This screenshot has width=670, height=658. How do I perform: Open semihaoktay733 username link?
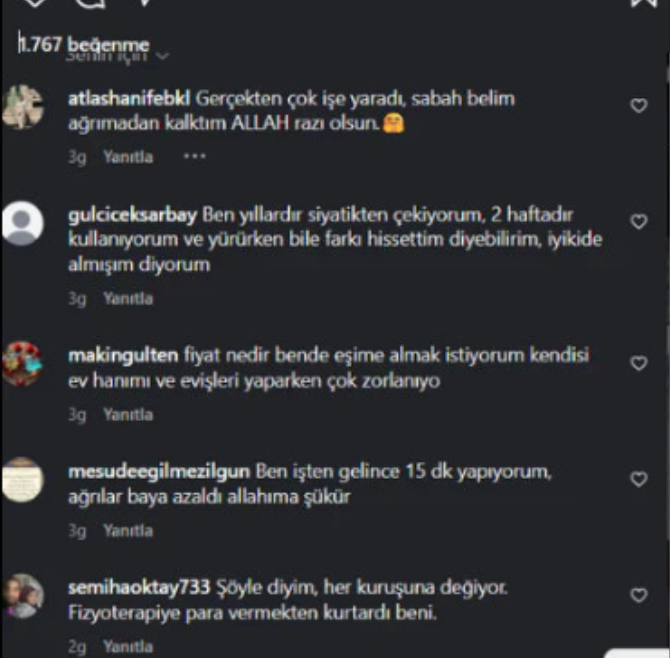(139, 588)
